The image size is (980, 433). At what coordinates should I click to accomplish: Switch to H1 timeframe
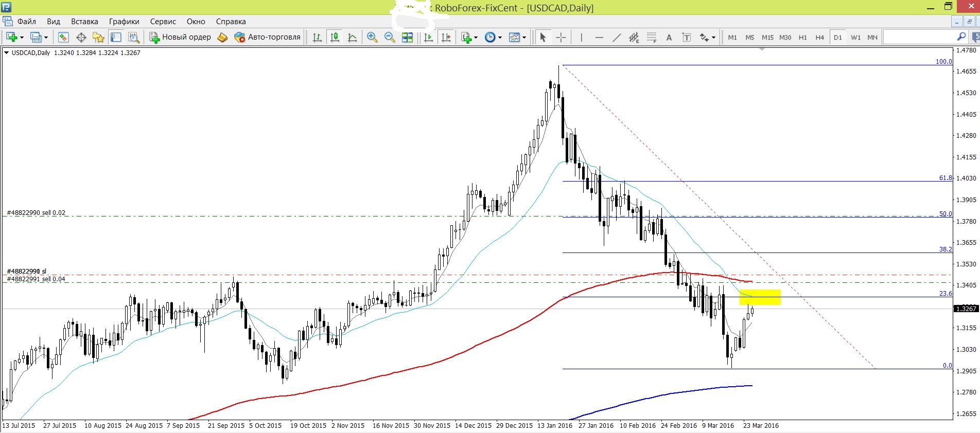(x=803, y=37)
